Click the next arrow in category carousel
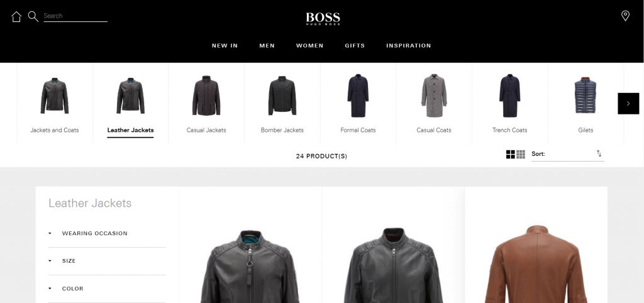This screenshot has width=644, height=303. 628,104
